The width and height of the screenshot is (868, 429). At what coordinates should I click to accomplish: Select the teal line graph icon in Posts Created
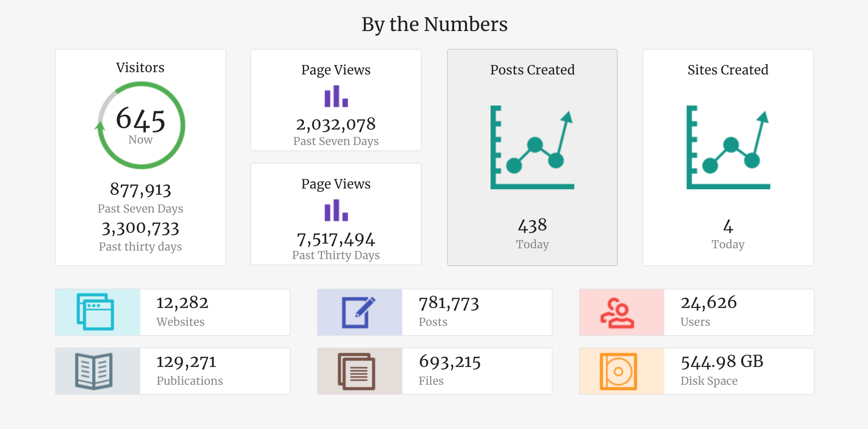[x=533, y=147]
